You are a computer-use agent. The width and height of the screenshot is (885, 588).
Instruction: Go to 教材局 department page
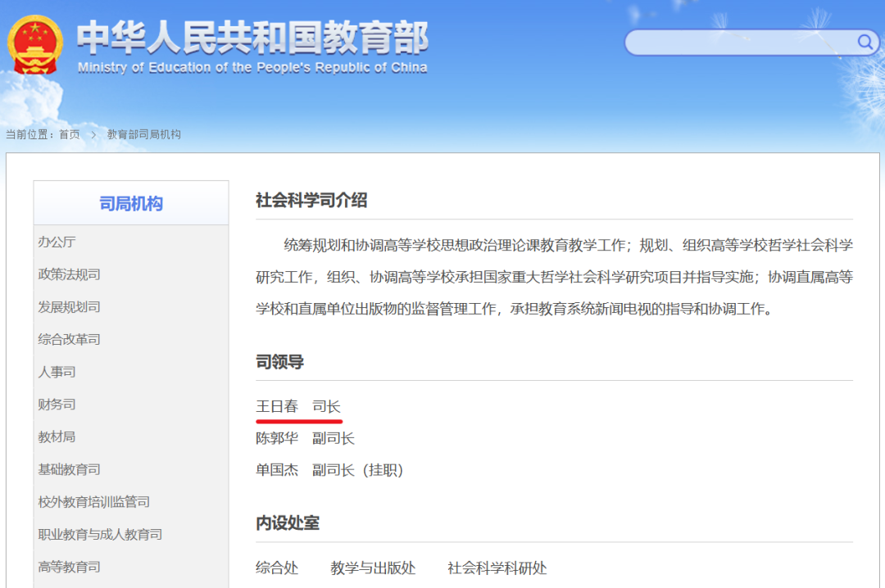[57, 436]
